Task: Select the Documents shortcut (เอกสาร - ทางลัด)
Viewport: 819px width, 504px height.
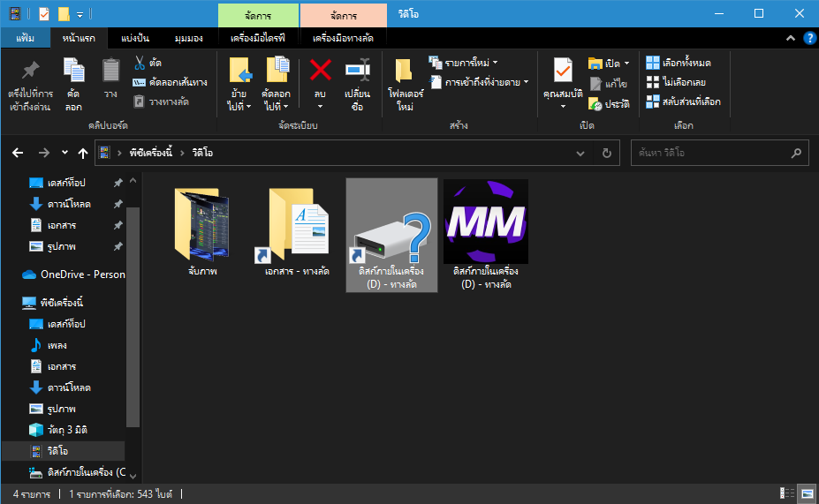Action: click(297, 233)
